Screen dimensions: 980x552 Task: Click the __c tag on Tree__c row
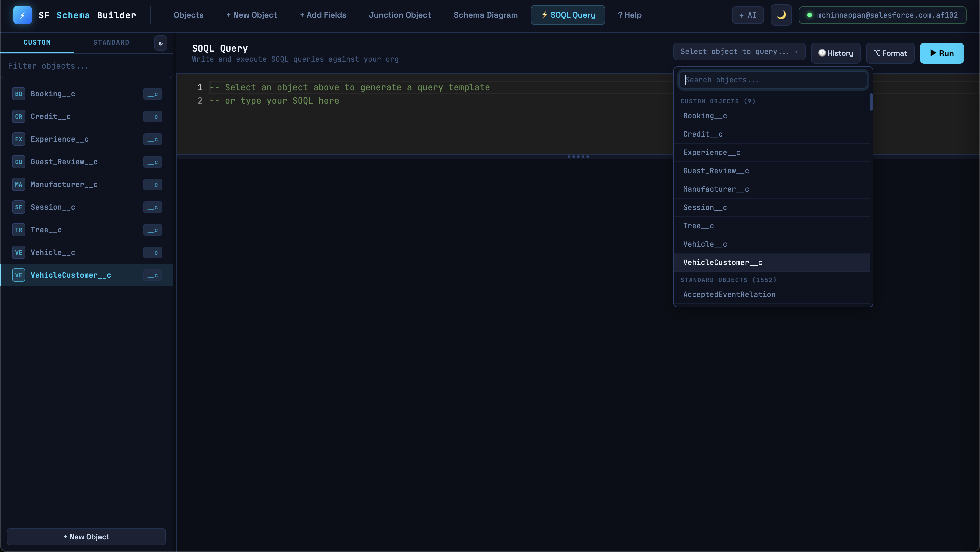tap(153, 230)
